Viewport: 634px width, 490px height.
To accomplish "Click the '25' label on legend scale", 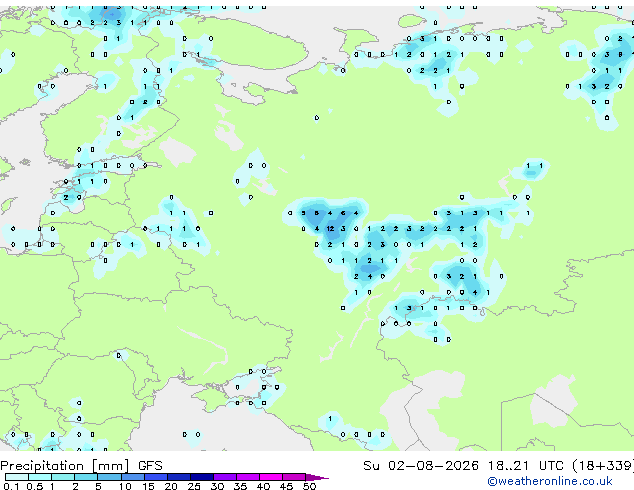I will tap(194, 486).
